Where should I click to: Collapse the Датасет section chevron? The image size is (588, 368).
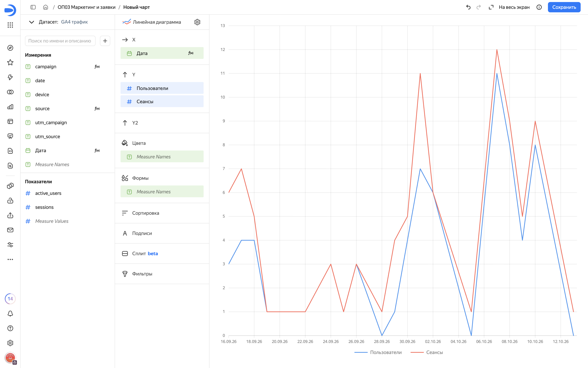tap(31, 22)
